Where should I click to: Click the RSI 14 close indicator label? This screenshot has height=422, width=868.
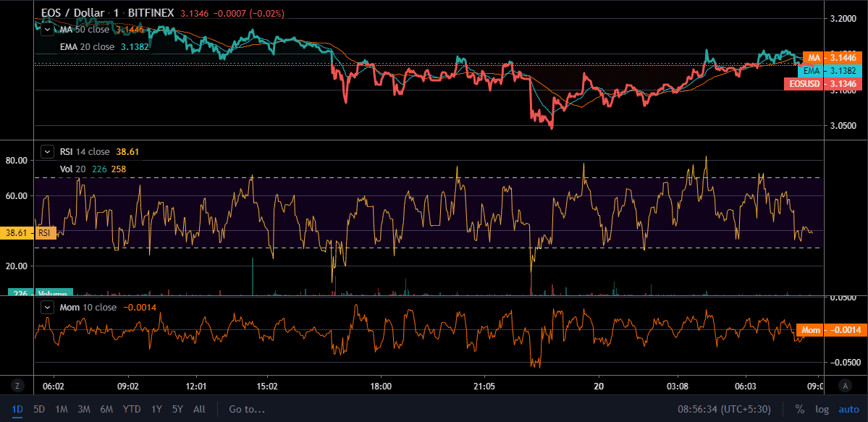click(84, 151)
